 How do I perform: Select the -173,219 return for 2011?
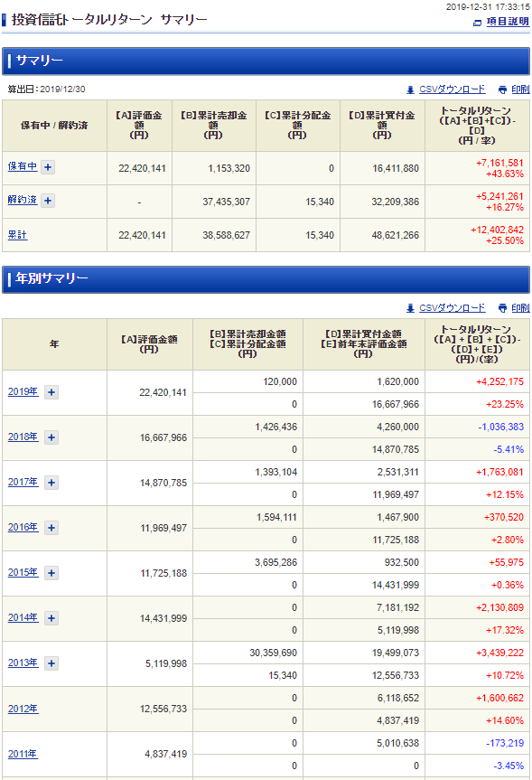(x=505, y=743)
